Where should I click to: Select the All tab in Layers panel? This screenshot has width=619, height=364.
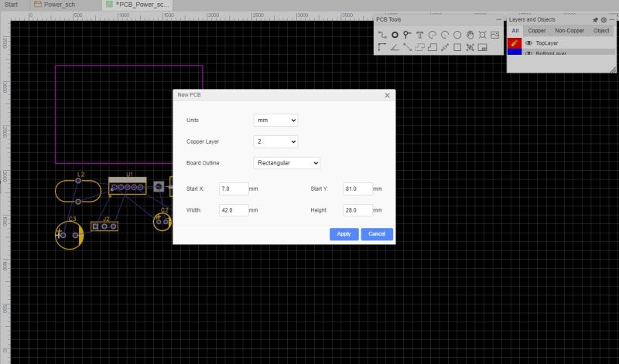(515, 31)
